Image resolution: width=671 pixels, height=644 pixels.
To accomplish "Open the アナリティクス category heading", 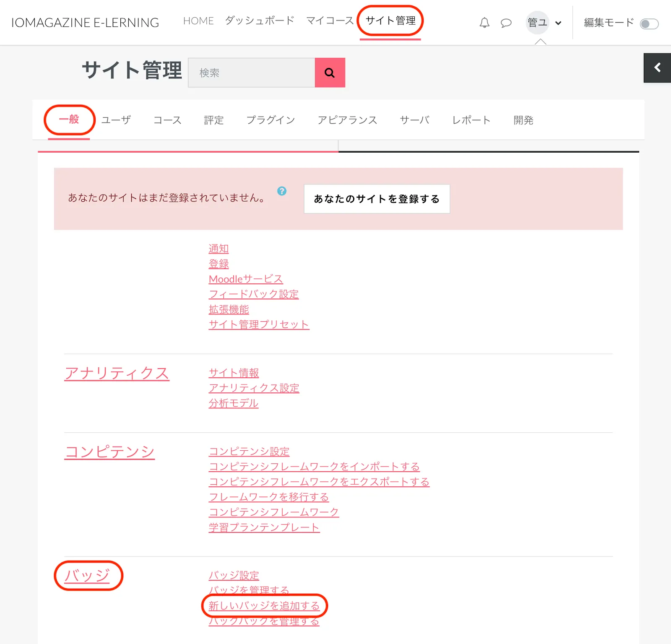I will pos(117,373).
